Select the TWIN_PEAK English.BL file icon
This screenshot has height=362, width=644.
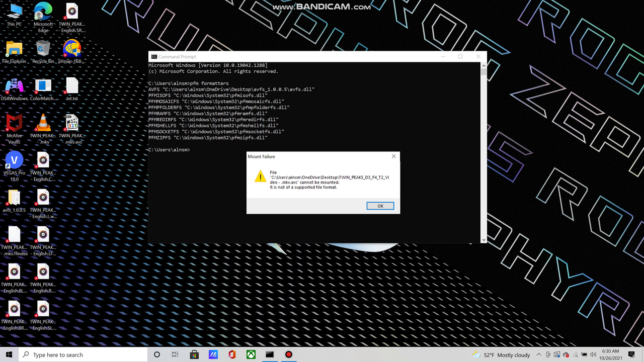click(x=14, y=278)
